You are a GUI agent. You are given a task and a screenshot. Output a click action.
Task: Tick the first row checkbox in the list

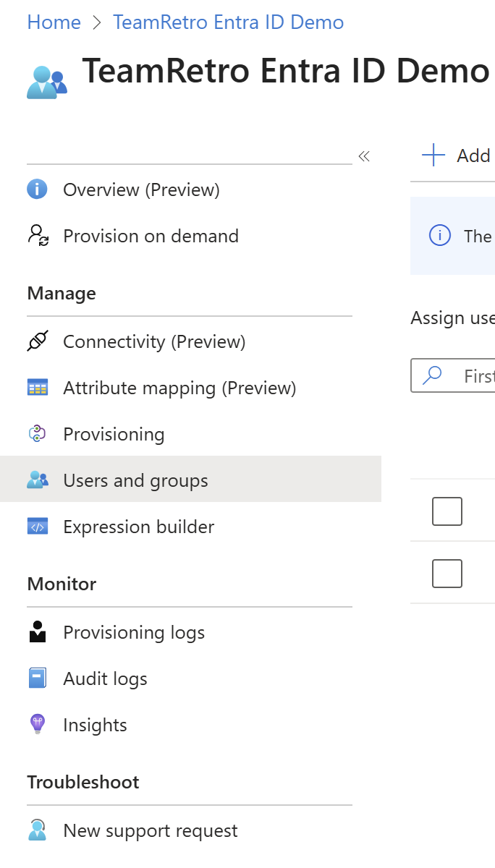click(447, 511)
